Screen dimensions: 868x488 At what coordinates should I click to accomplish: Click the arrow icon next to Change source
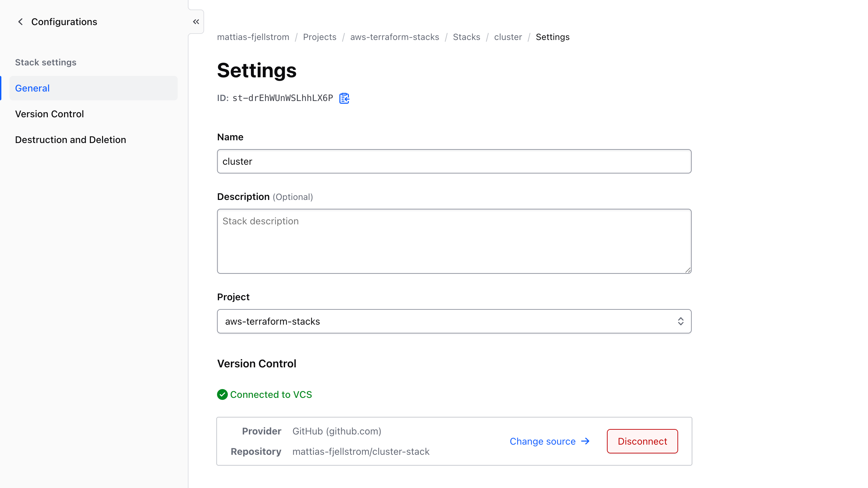(585, 441)
